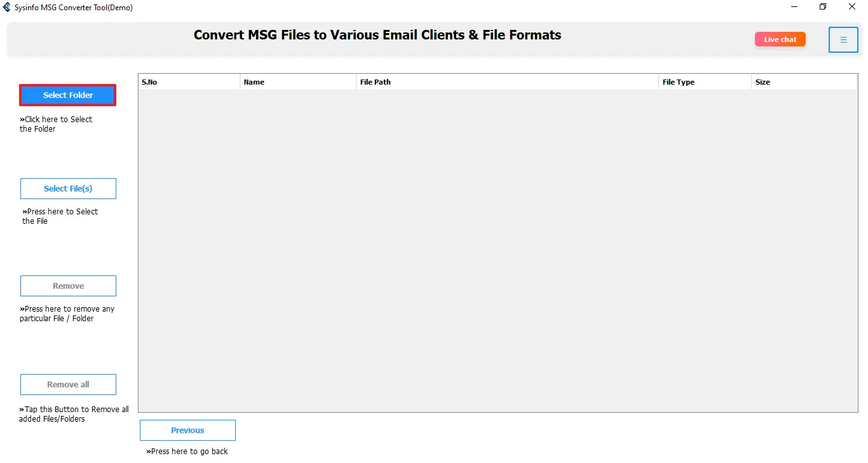Click the Name column header
Viewport: 868px width, 463px height.
[298, 82]
